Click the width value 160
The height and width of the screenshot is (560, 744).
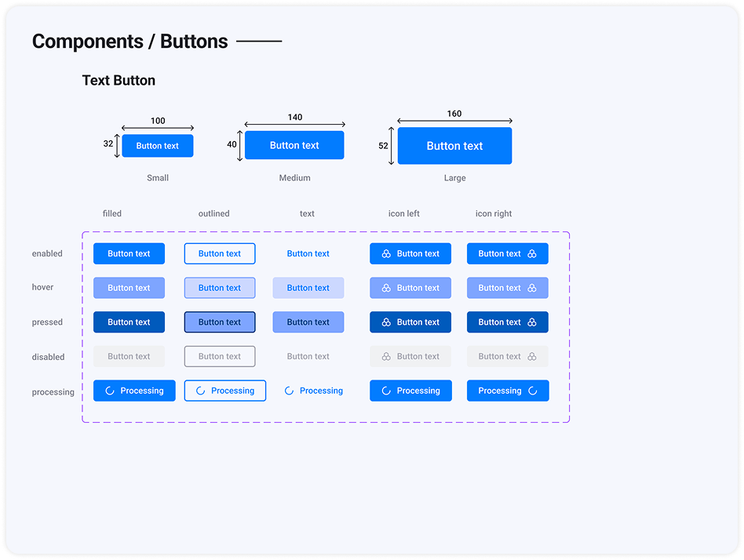tap(454, 113)
